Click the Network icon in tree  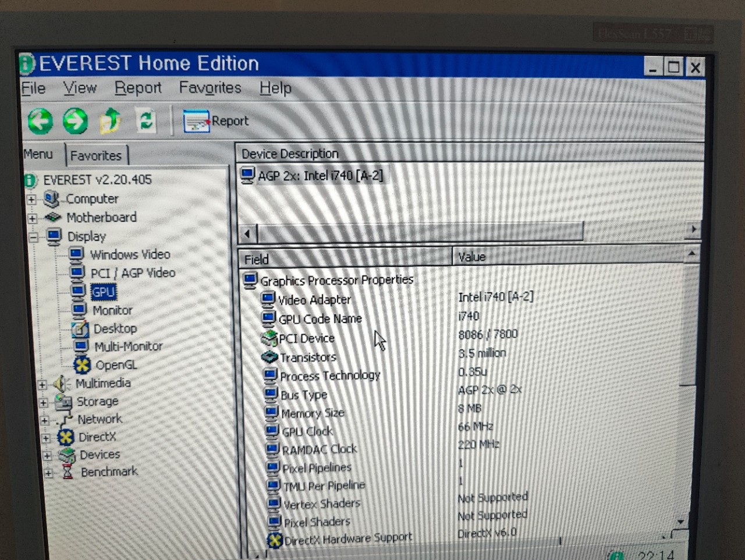click(x=65, y=420)
